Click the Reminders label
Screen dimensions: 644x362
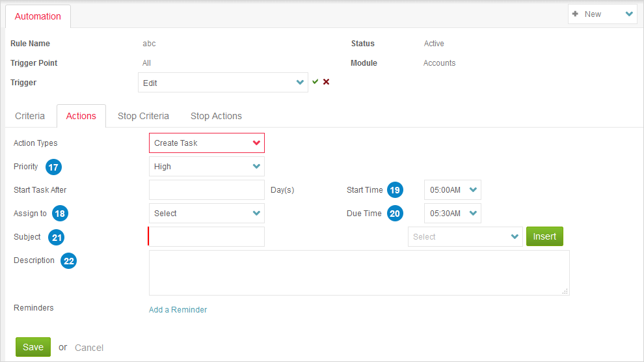(x=34, y=308)
